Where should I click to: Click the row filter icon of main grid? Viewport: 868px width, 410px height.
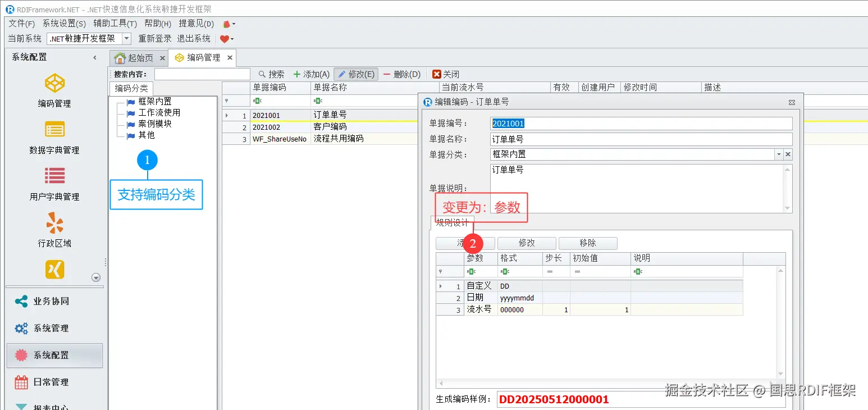226,101
